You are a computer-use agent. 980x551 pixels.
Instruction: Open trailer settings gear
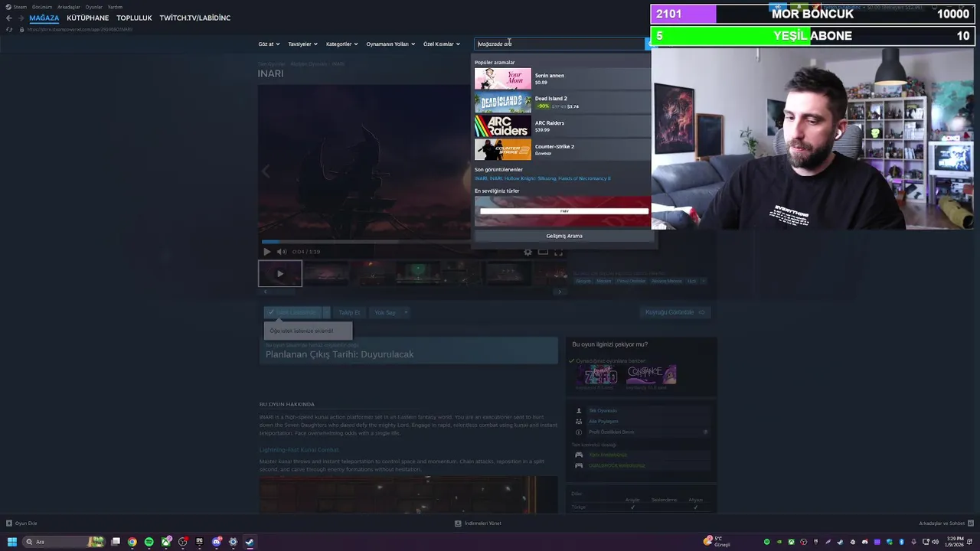tap(528, 252)
